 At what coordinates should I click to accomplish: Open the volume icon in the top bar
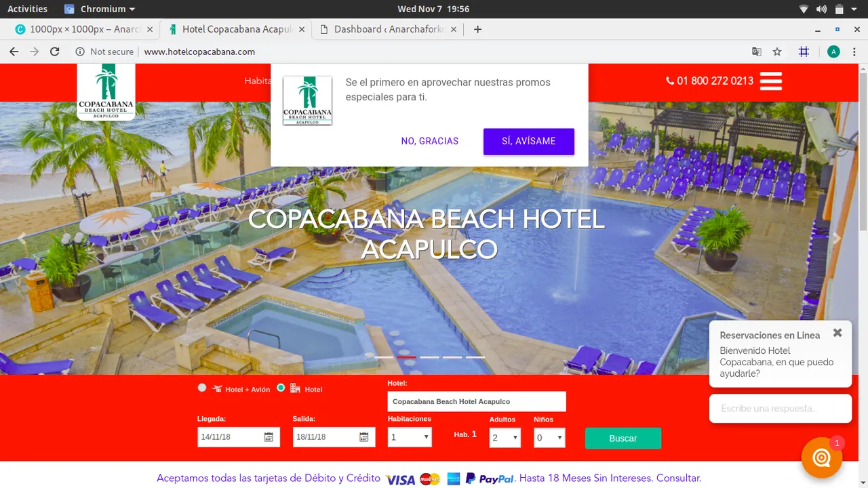(821, 9)
